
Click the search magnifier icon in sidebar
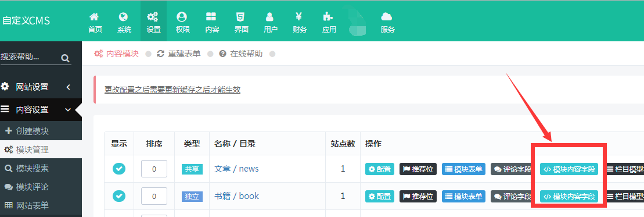65,58
